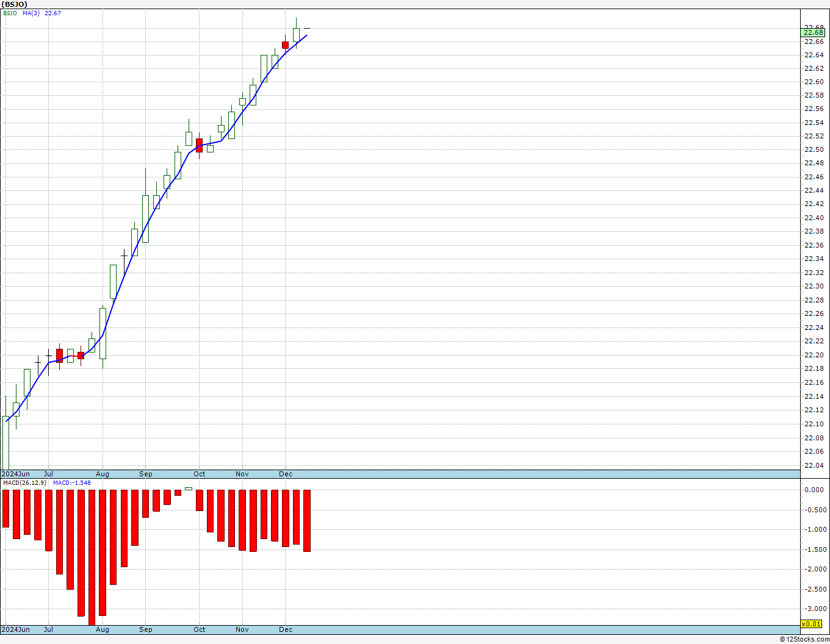830x644 pixels.
Task: Click the MACD(26,12,9) indicator label
Action: [25, 482]
